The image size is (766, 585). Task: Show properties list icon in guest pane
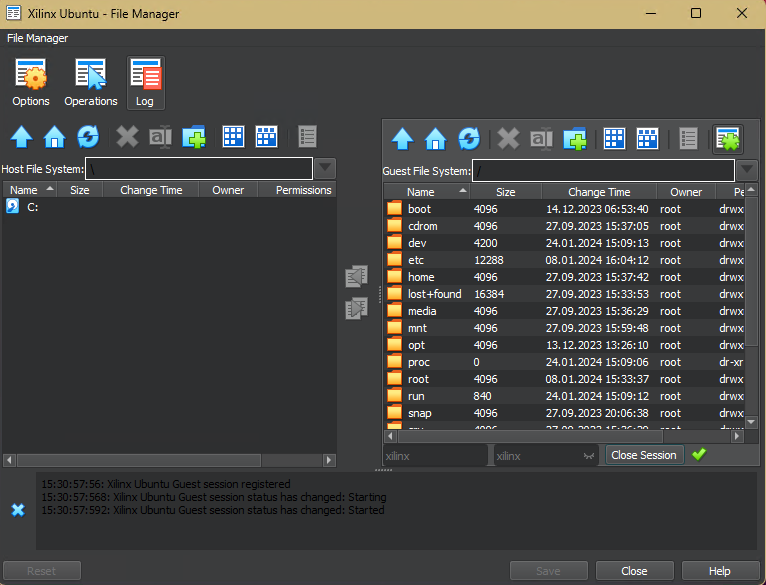pos(688,139)
